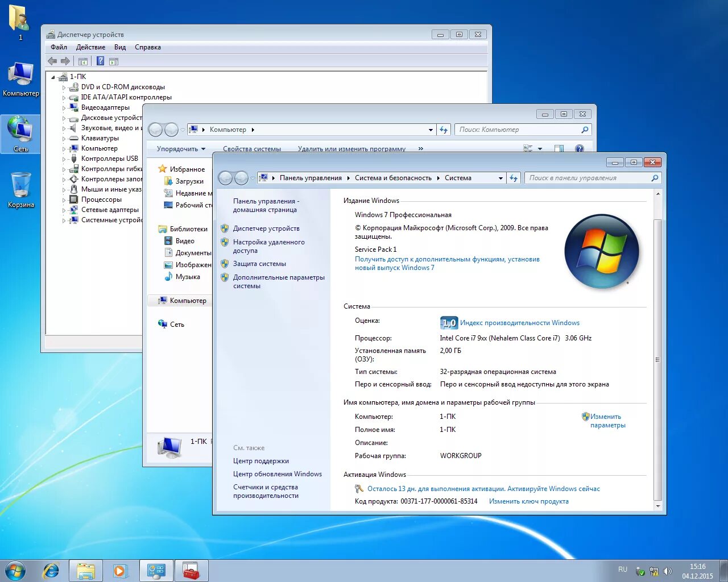Open Настройка удаленного доступа link
Image resolution: width=728 pixels, height=582 pixels.
pyautogui.click(x=269, y=246)
